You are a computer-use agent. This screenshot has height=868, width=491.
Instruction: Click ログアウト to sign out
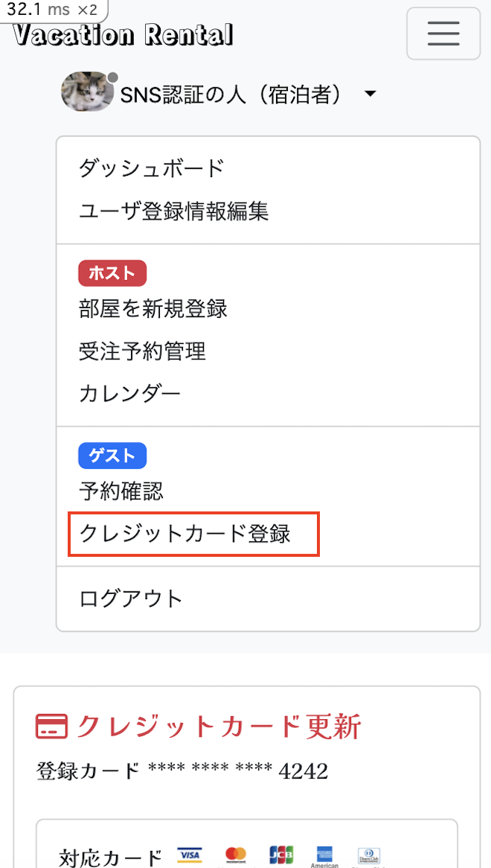(x=130, y=597)
